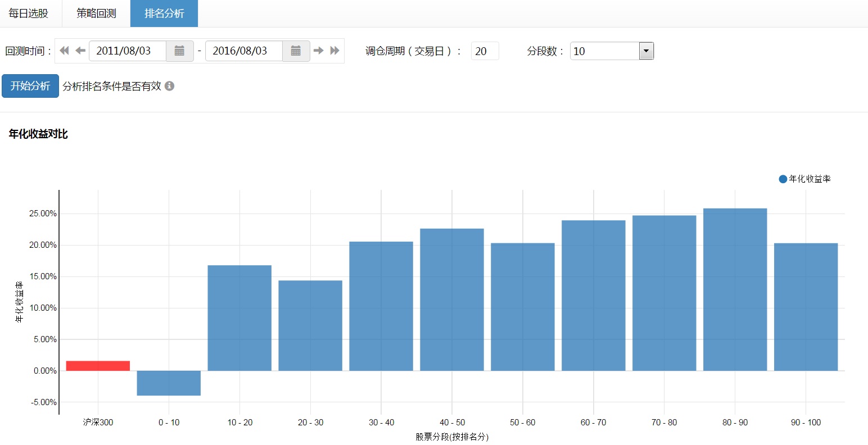Click the red 沪深300 benchmark bar

click(x=98, y=366)
